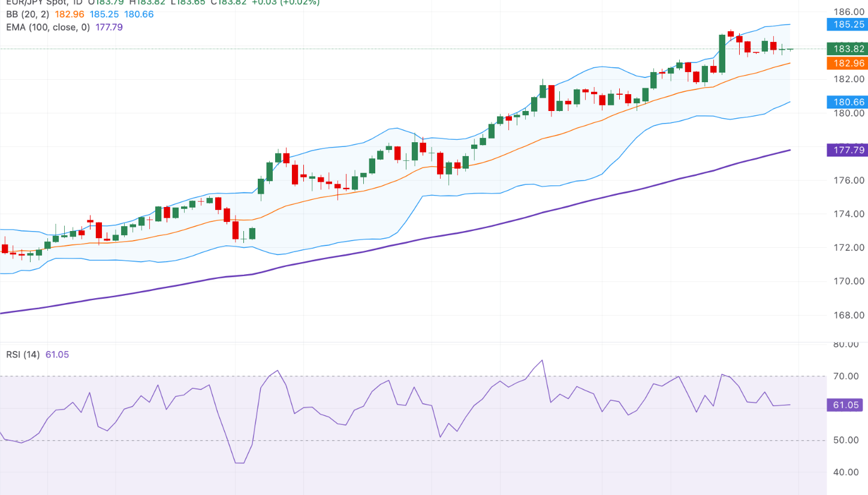The height and width of the screenshot is (495, 868).
Task: Click the orange 182.96 tag on price axis
Action: click(845, 63)
